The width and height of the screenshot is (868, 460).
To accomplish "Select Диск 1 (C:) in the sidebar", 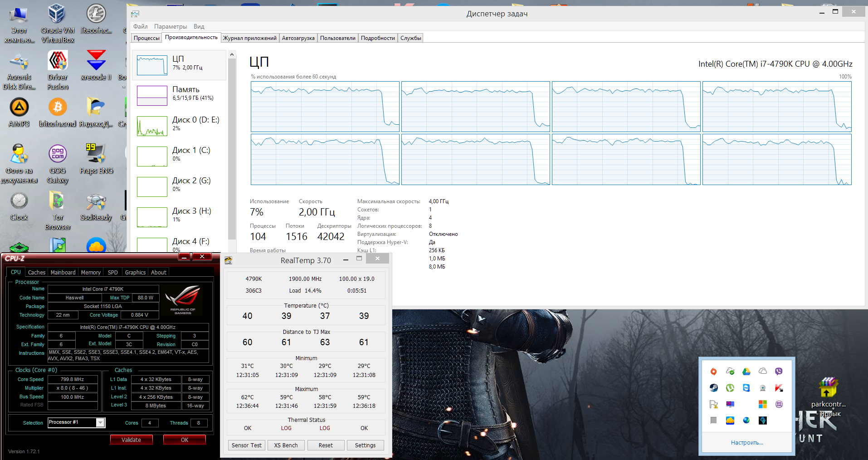I will (x=179, y=156).
